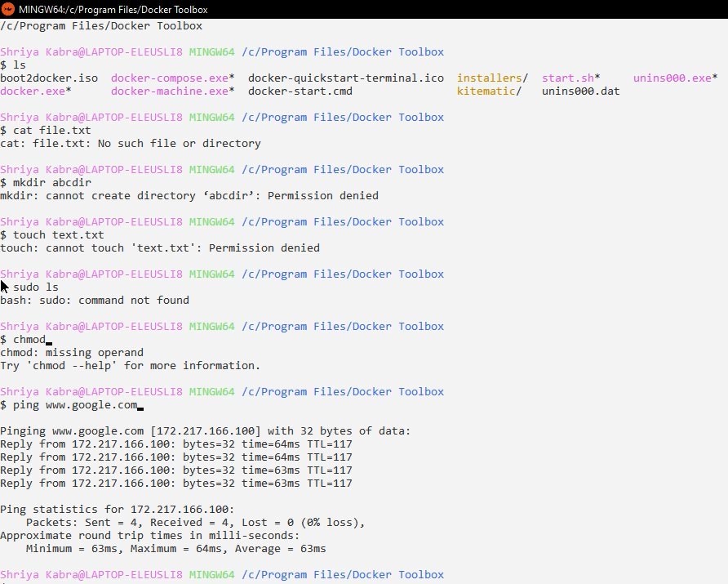This screenshot has width=728, height=584.
Task: Click 'Approximate round trip times' line
Action: [150, 535]
